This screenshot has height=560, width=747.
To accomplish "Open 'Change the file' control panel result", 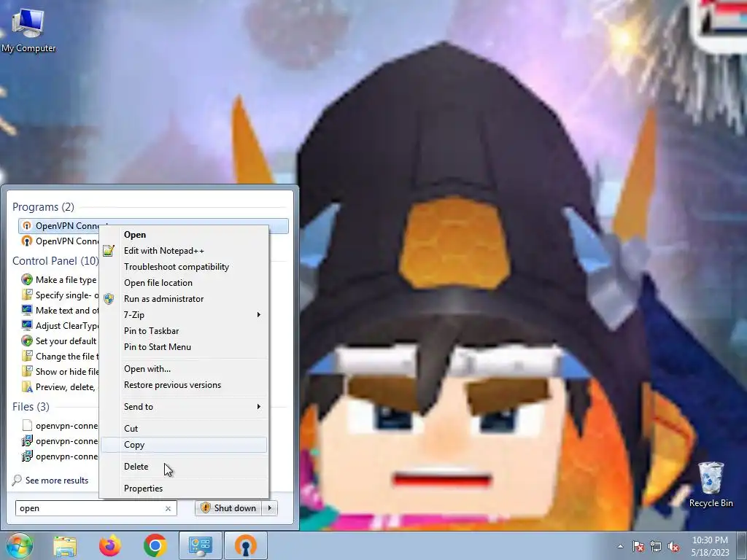I will coord(60,357).
